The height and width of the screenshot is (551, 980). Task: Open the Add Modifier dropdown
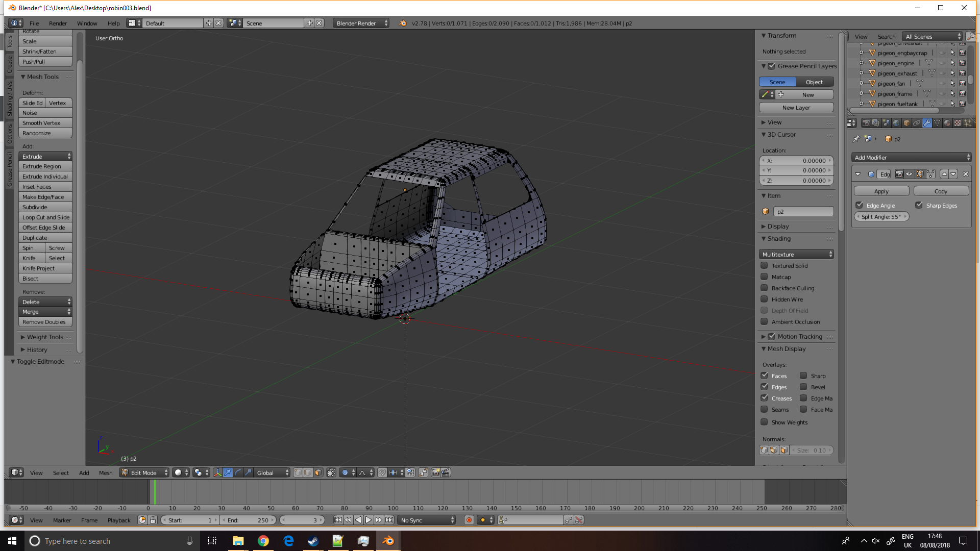(911, 158)
